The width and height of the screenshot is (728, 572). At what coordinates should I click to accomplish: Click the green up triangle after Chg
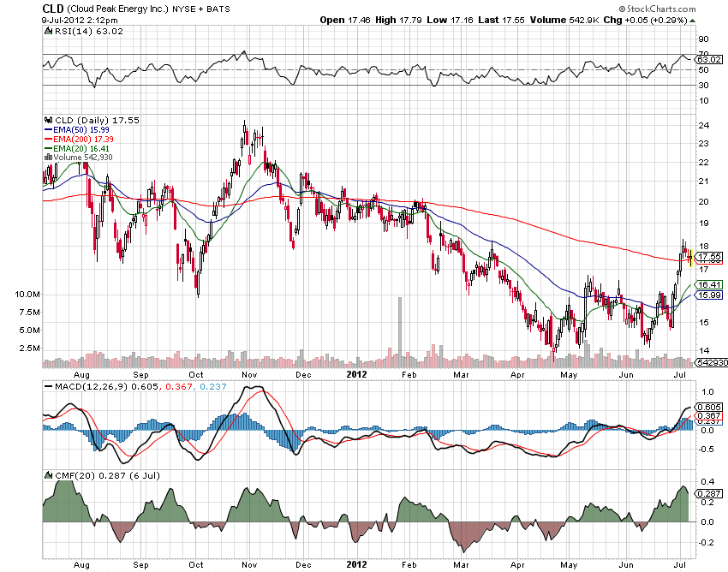(692, 21)
